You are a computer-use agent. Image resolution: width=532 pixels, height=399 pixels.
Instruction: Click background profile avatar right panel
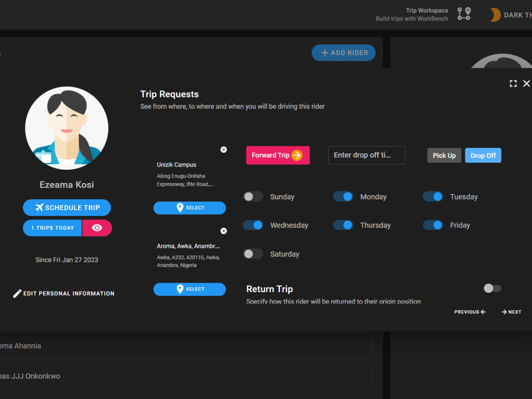tap(502, 61)
